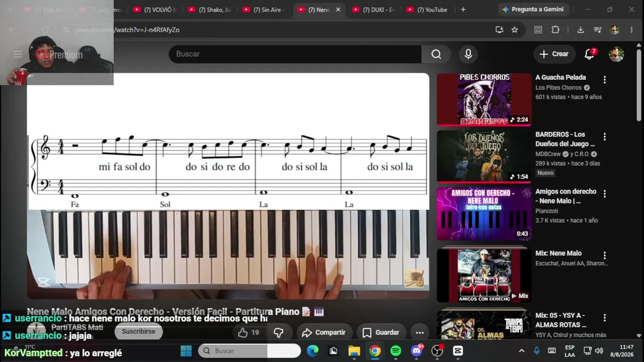Screen dimensions: 644x362
Task: Open Chrome three-dot menu
Action: point(631,30)
